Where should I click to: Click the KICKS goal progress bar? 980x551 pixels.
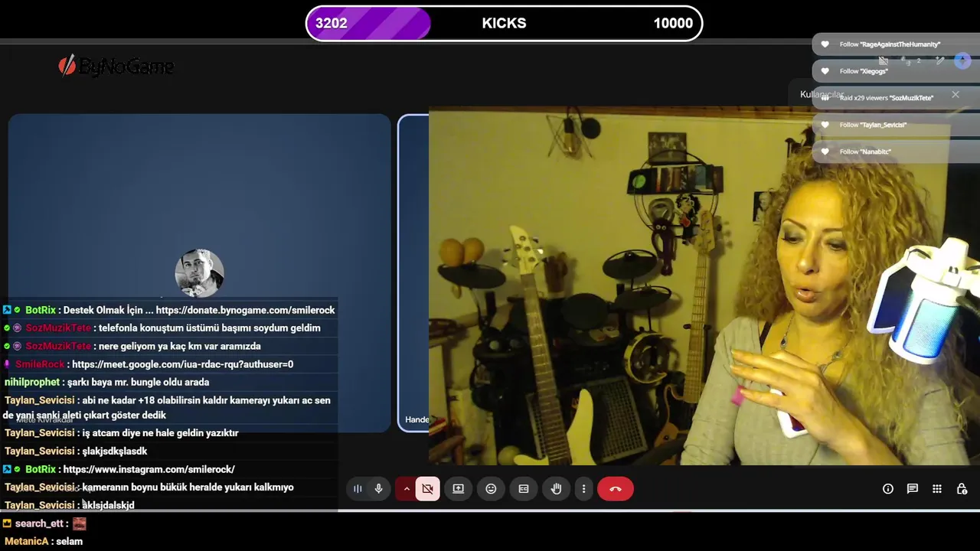(504, 23)
